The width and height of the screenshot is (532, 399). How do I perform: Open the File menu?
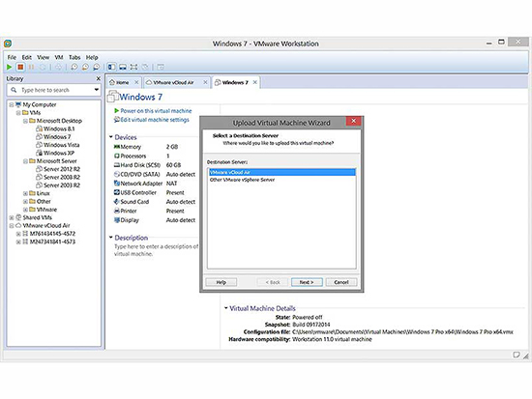(12, 57)
